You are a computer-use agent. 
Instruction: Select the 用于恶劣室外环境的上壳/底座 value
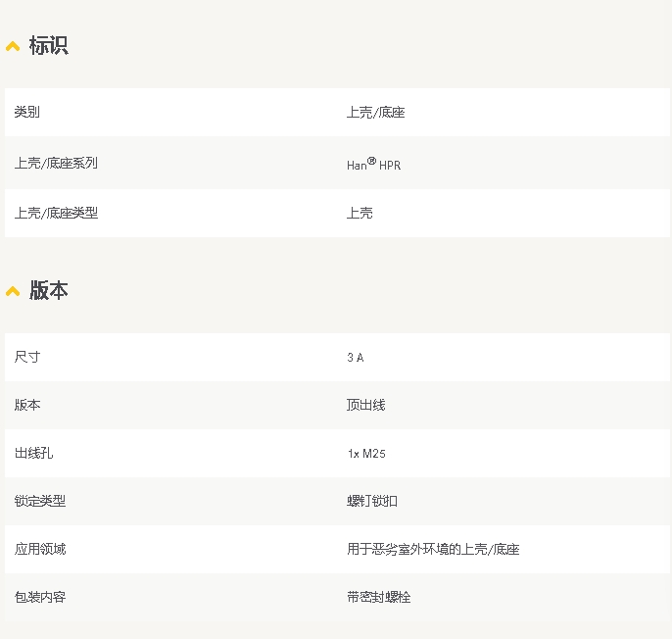pyautogui.click(x=433, y=550)
